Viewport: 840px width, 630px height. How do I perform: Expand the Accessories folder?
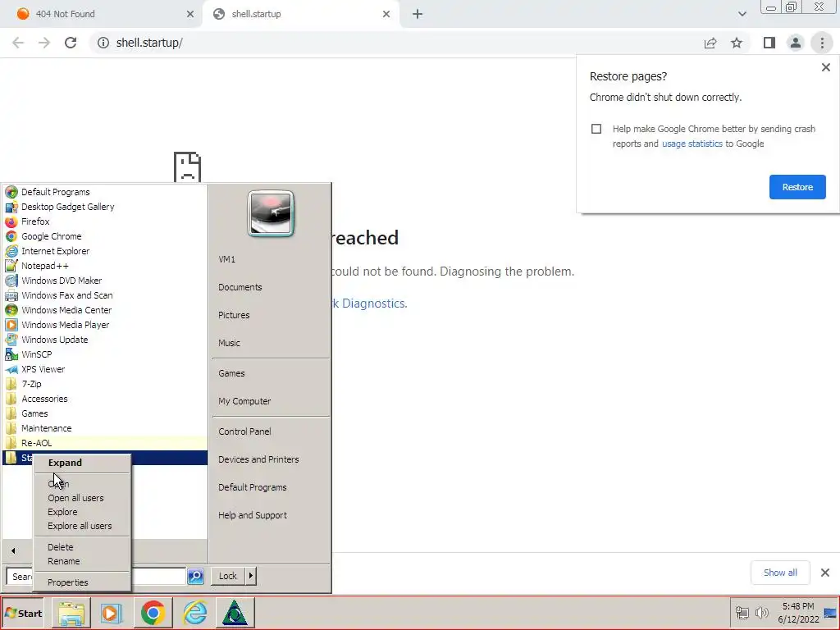click(x=105, y=399)
